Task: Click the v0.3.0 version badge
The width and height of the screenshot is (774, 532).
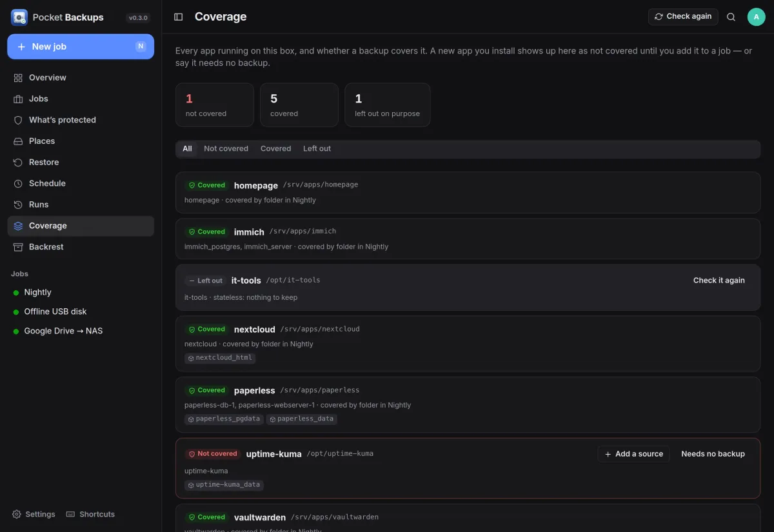Action: pyautogui.click(x=139, y=18)
